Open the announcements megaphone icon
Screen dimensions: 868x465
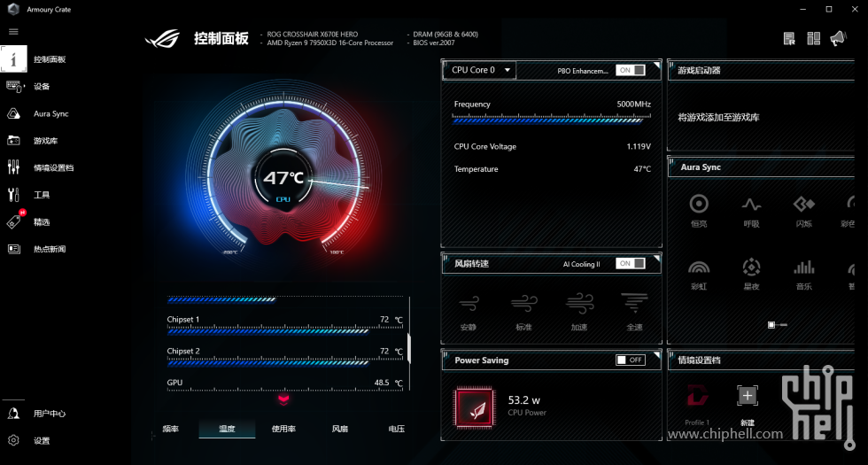pos(839,38)
